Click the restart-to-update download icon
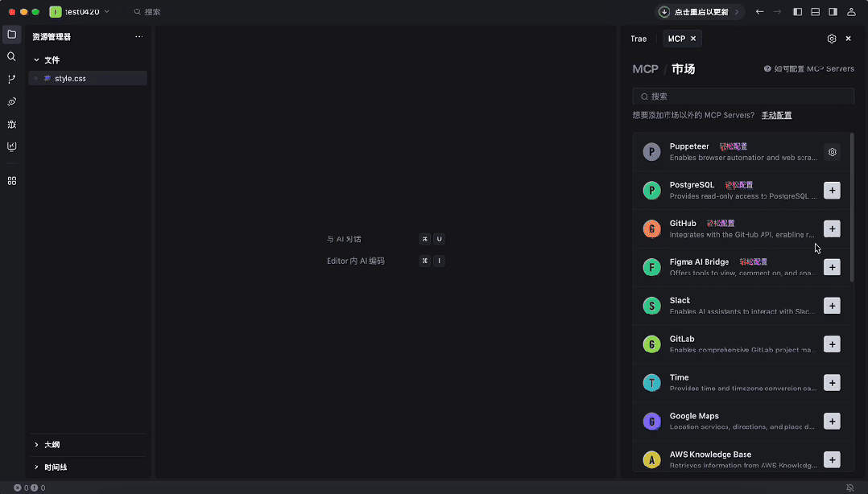Screen dimensions: 868x494 (x=664, y=11)
